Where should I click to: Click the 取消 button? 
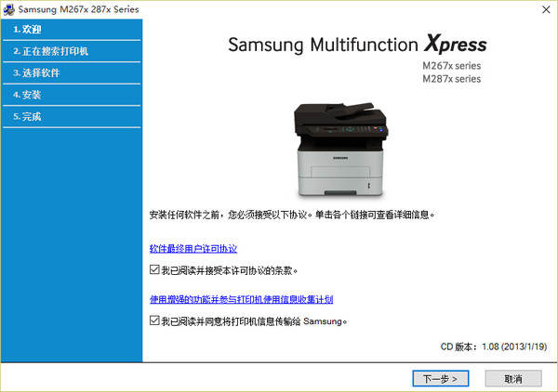coord(513,378)
